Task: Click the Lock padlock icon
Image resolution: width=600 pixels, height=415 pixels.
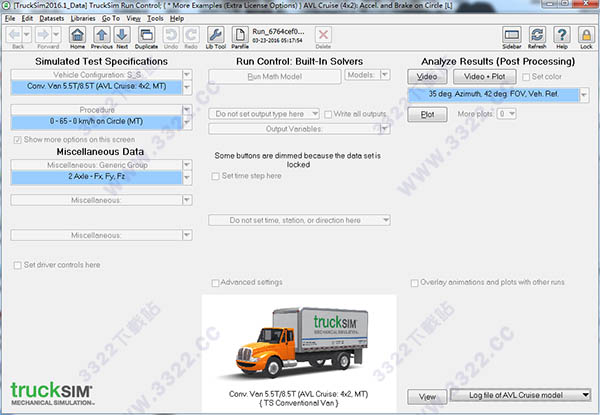Action: tap(586, 35)
